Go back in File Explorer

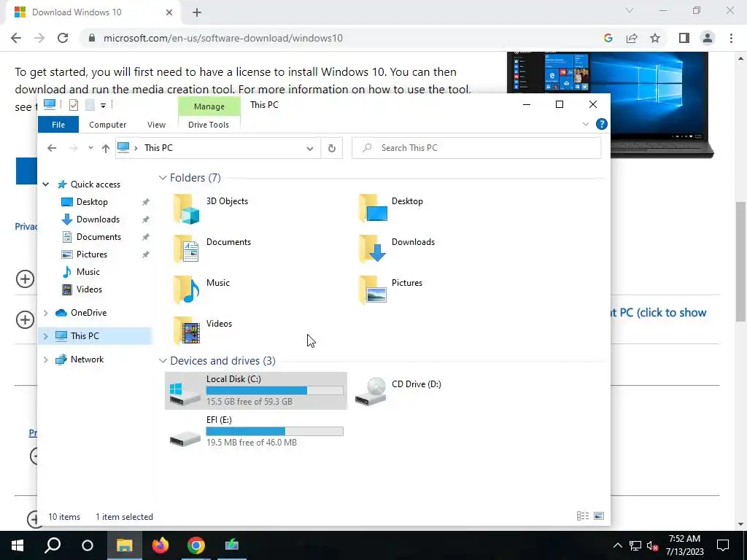(x=52, y=148)
